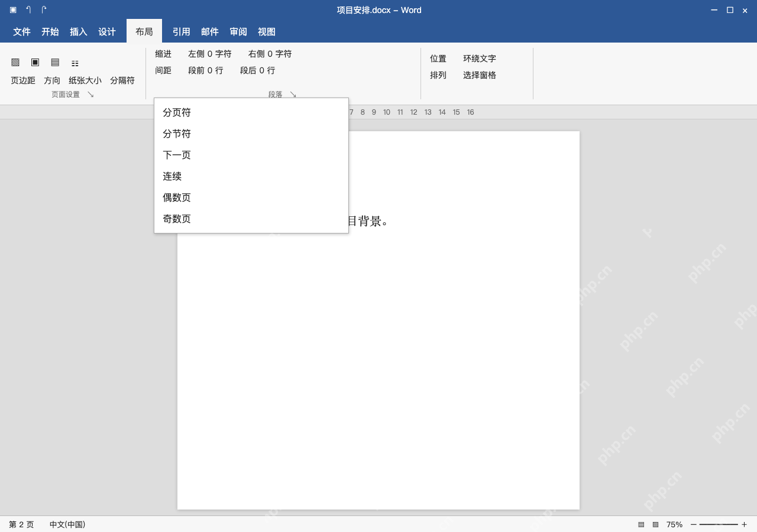Screen dimensions: 757x532
Task: Choose 连续 section break
Action: (x=251, y=176)
